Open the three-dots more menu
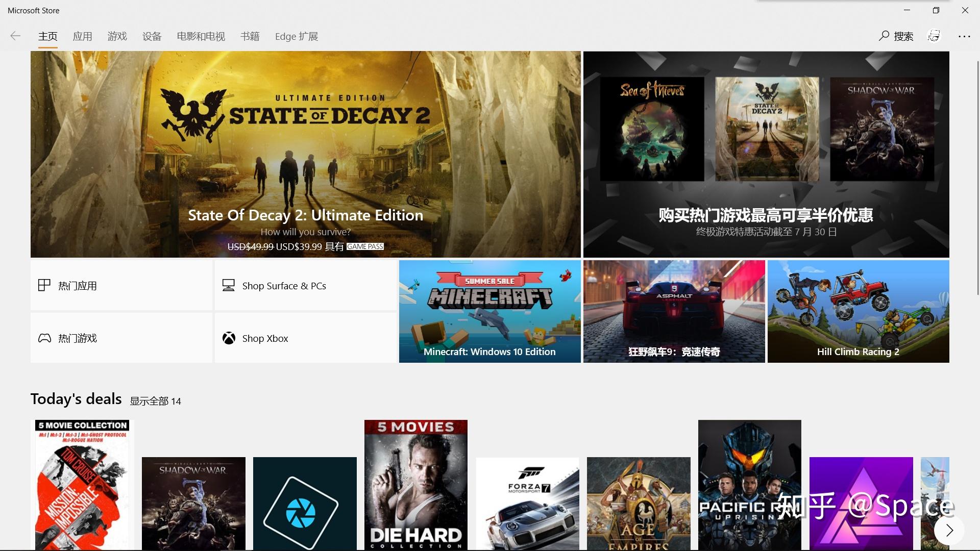This screenshot has width=980, height=551. click(964, 36)
